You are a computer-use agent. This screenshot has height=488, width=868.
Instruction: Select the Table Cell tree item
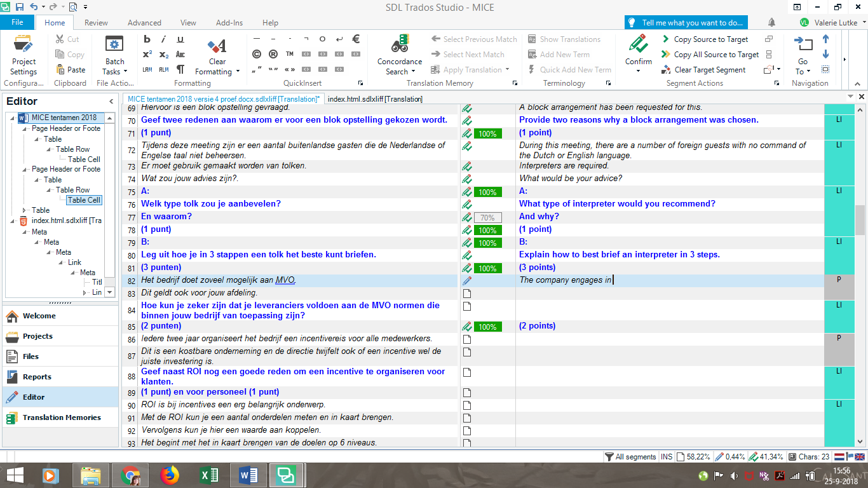[x=85, y=200]
